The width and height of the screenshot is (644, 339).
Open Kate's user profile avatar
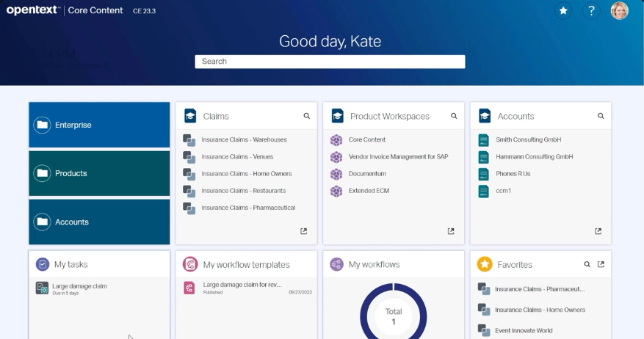619,11
